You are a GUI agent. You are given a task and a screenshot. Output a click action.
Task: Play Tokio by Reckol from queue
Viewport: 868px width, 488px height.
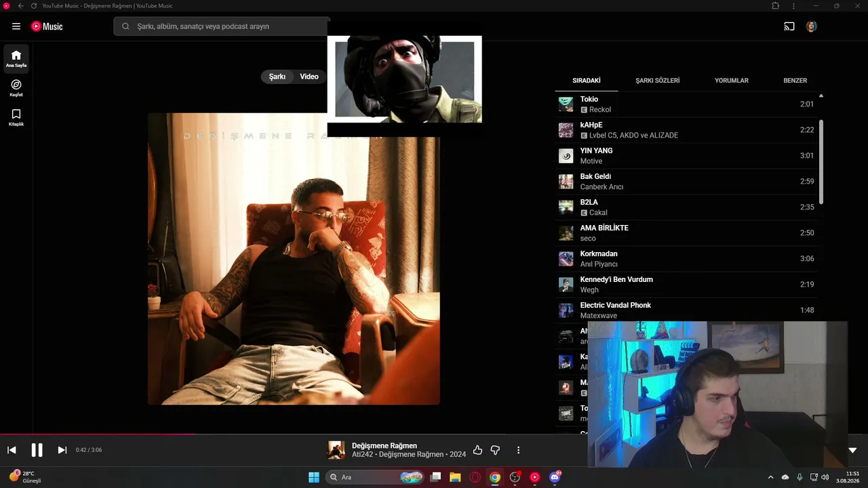point(686,104)
